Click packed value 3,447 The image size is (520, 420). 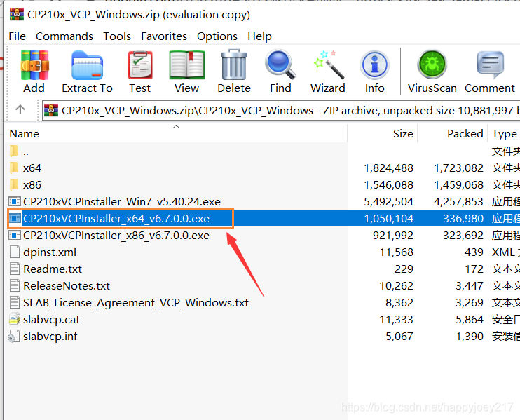(x=470, y=285)
